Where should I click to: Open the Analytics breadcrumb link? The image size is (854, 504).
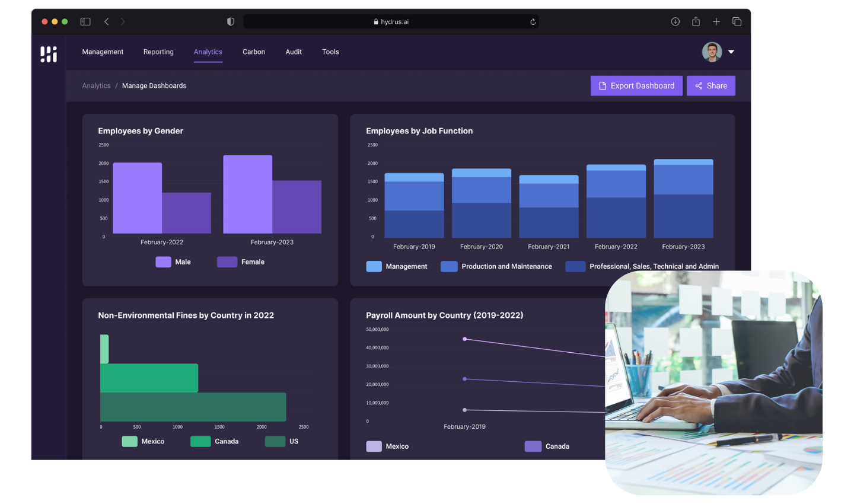[96, 85]
